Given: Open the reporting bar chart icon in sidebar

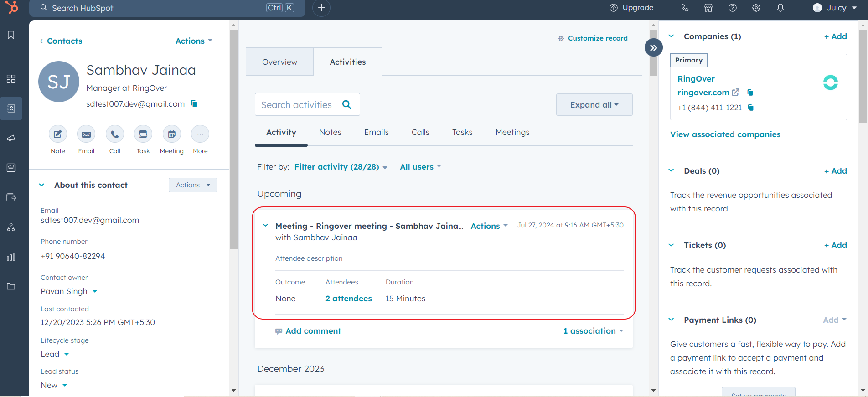Looking at the screenshot, I should [x=11, y=257].
